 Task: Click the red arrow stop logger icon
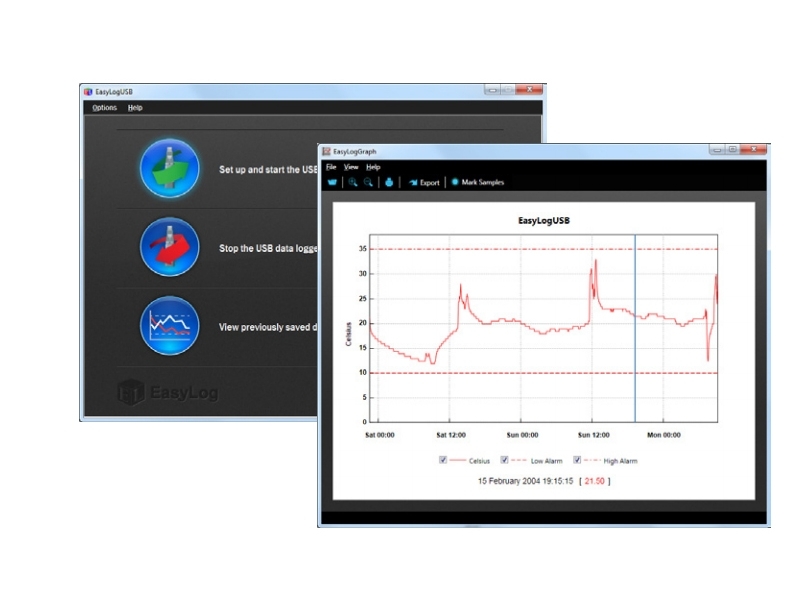(169, 247)
